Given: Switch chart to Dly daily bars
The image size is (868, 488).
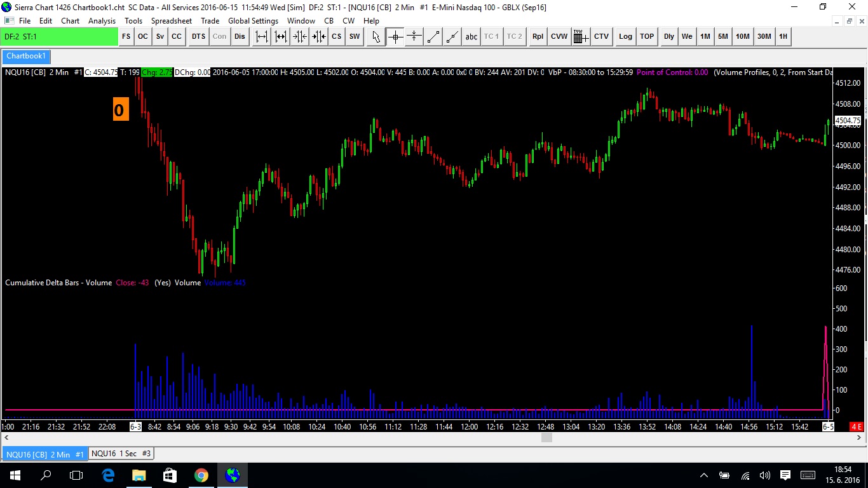Looking at the screenshot, I should pyautogui.click(x=669, y=36).
